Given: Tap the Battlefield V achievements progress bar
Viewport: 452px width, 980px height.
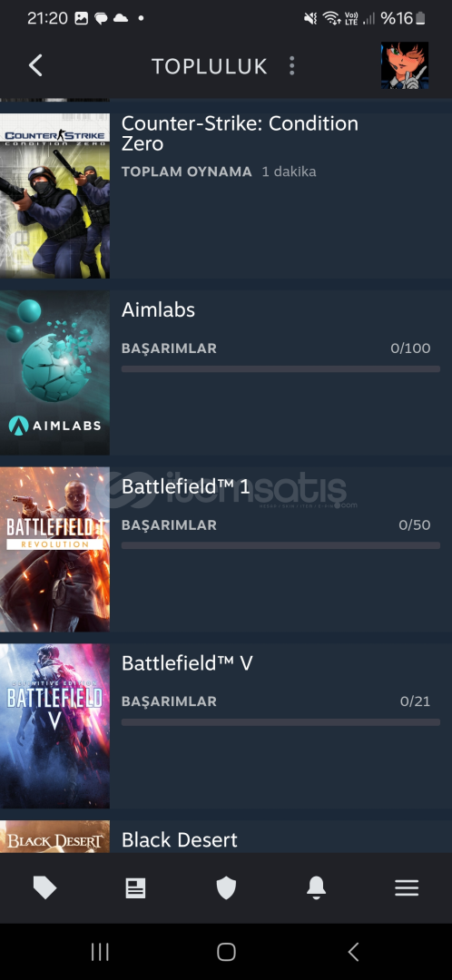Looking at the screenshot, I should pyautogui.click(x=280, y=722).
